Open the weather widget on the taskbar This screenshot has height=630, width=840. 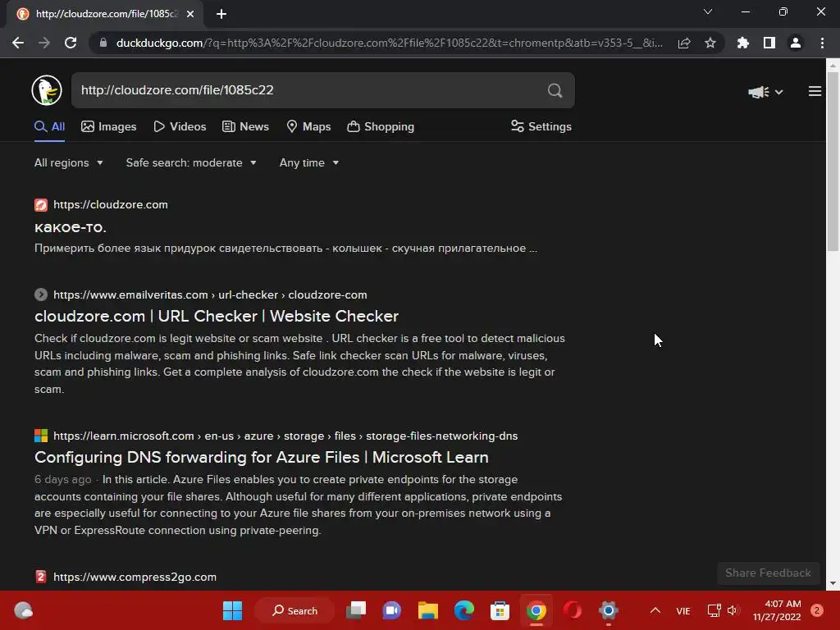click(23, 610)
